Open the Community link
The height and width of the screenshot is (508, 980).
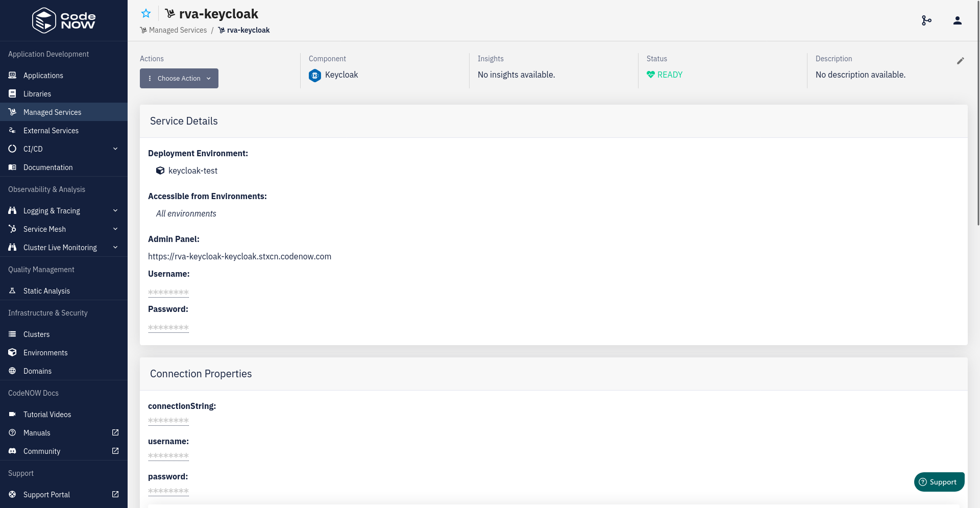(64, 451)
